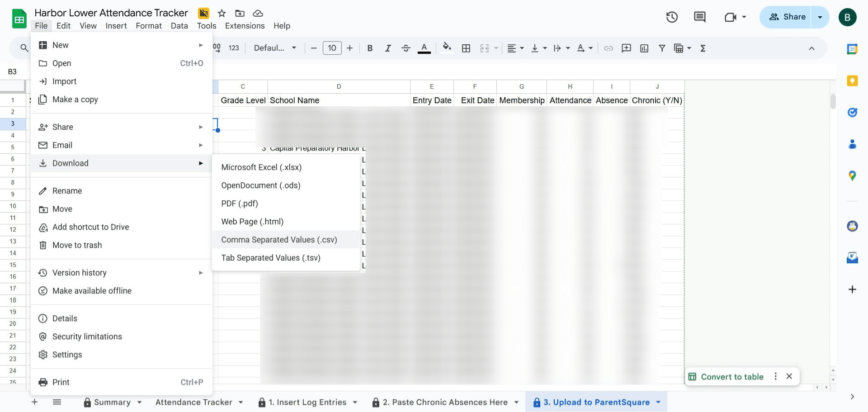Open the all sheets list icon
This screenshot has width=868, height=412.
pos(57,402)
